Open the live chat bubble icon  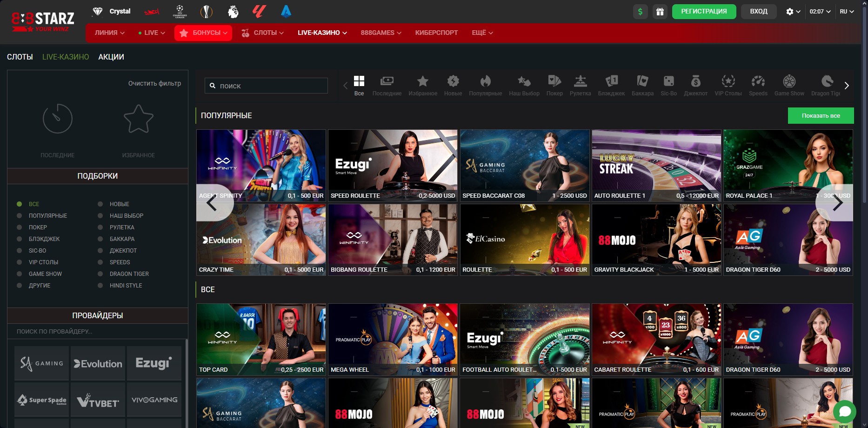(x=845, y=411)
